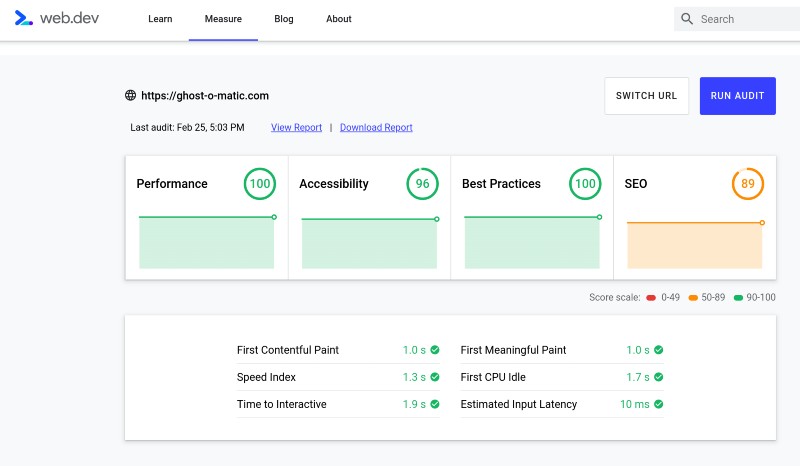Image resolution: width=800 pixels, height=466 pixels.
Task: Click the SEO orange chart area
Action: tap(694, 246)
